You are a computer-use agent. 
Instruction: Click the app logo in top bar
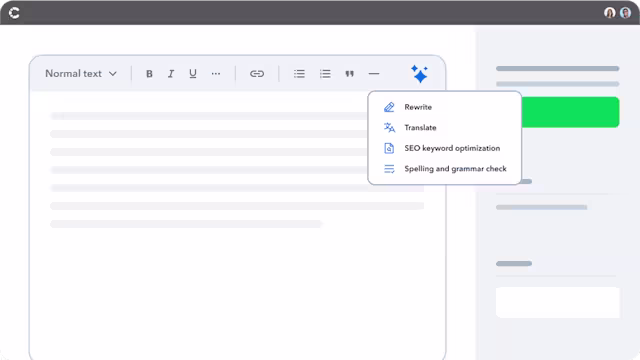coord(14,13)
